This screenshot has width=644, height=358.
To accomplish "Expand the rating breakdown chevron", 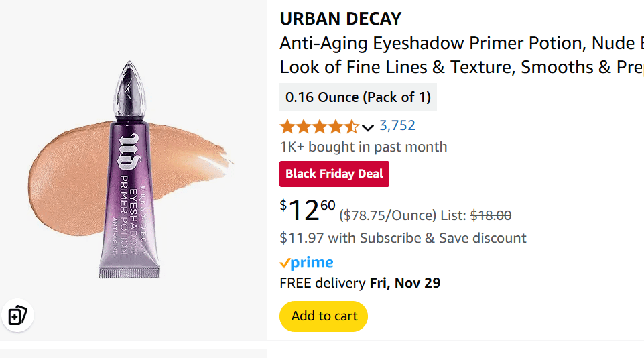I will tap(368, 127).
